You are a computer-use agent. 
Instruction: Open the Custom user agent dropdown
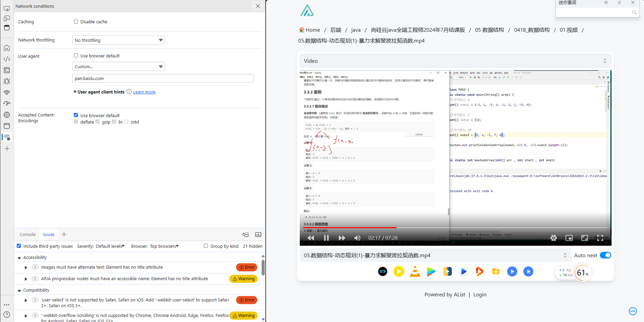(x=118, y=66)
